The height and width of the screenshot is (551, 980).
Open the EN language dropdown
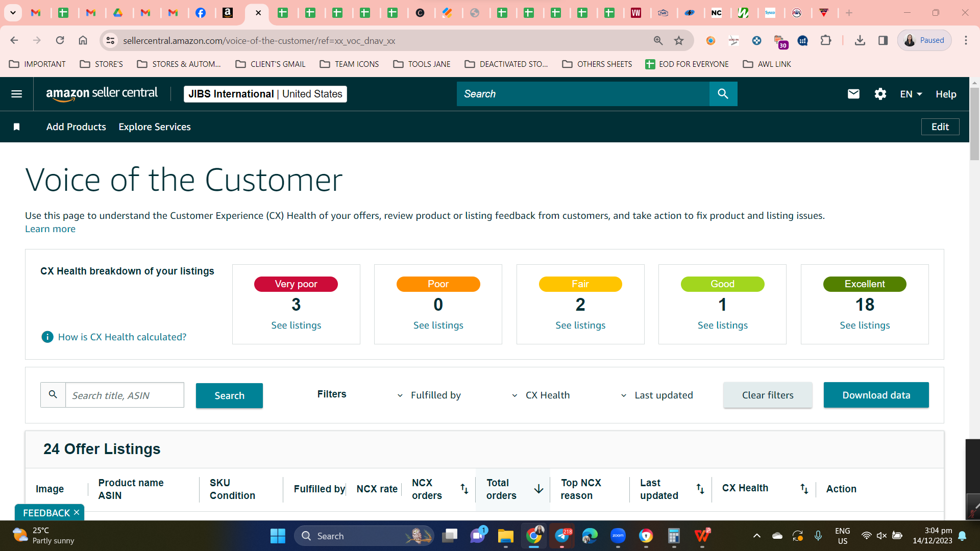[x=911, y=94]
